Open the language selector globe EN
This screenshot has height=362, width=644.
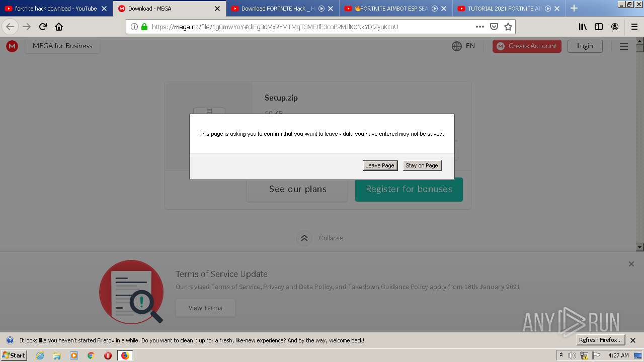(463, 46)
